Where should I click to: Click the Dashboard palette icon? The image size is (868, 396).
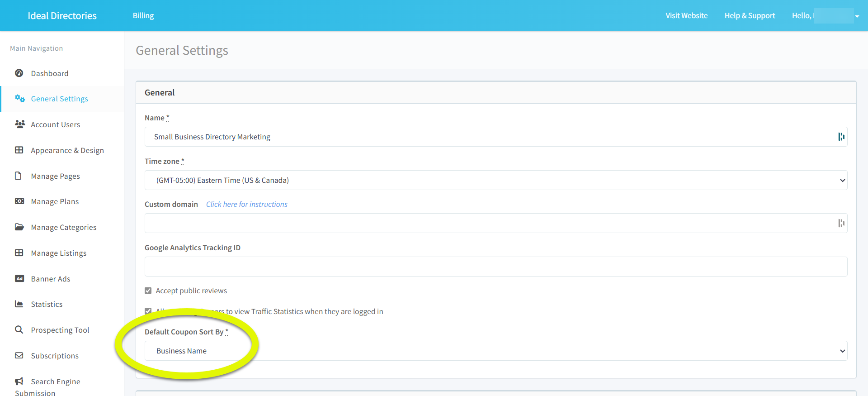(x=19, y=73)
